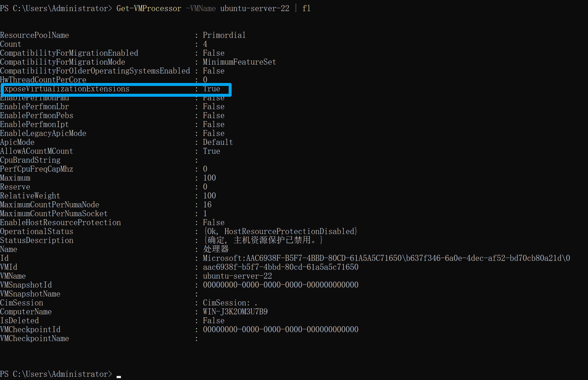
Task: Select CompatibilityForOlderOperatingSystemsEnabled label
Action: point(95,71)
